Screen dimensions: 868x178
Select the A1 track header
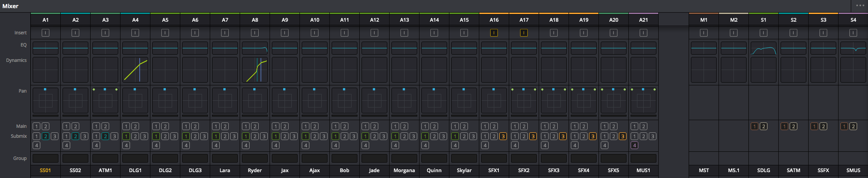pos(45,20)
